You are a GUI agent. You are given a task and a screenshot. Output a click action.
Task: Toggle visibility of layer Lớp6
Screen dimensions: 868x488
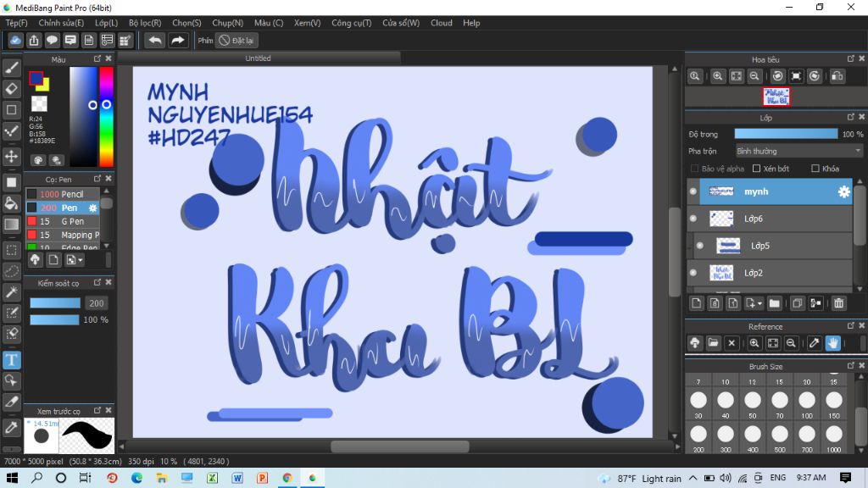(x=693, y=219)
